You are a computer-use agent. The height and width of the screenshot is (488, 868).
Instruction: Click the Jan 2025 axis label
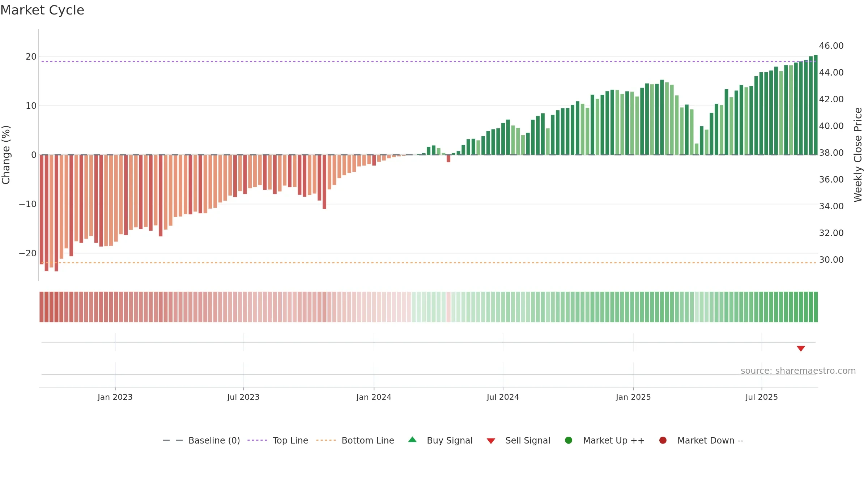[633, 397]
